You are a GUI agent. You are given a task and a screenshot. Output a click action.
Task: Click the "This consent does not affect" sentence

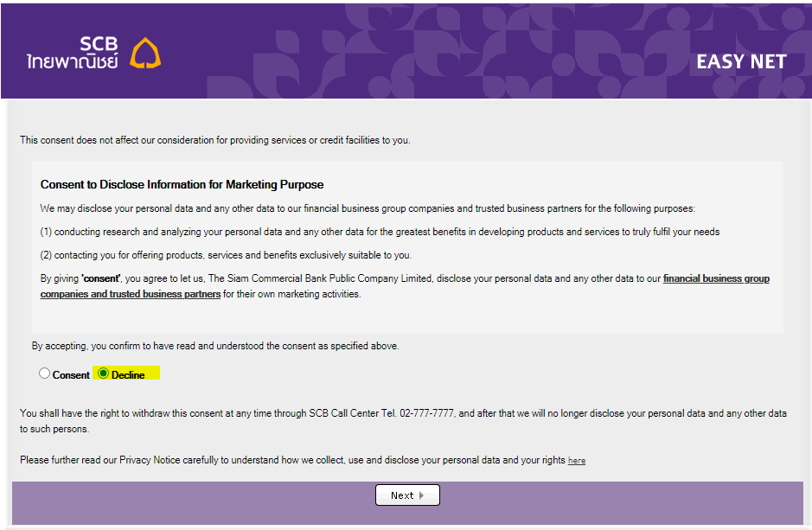coord(215,140)
